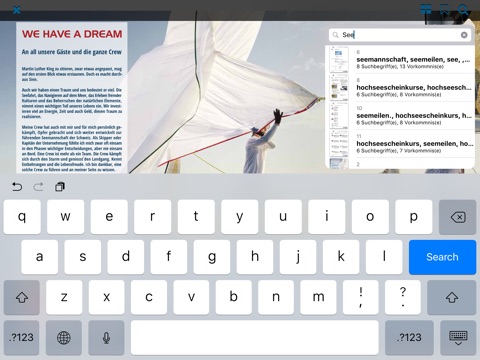Tap the d key
This screenshot has width=480, height=360.
(126, 257)
